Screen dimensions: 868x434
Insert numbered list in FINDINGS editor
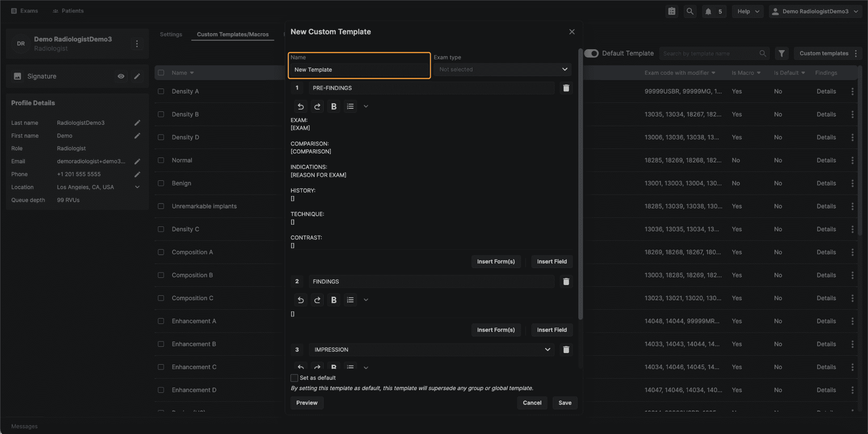(350, 300)
